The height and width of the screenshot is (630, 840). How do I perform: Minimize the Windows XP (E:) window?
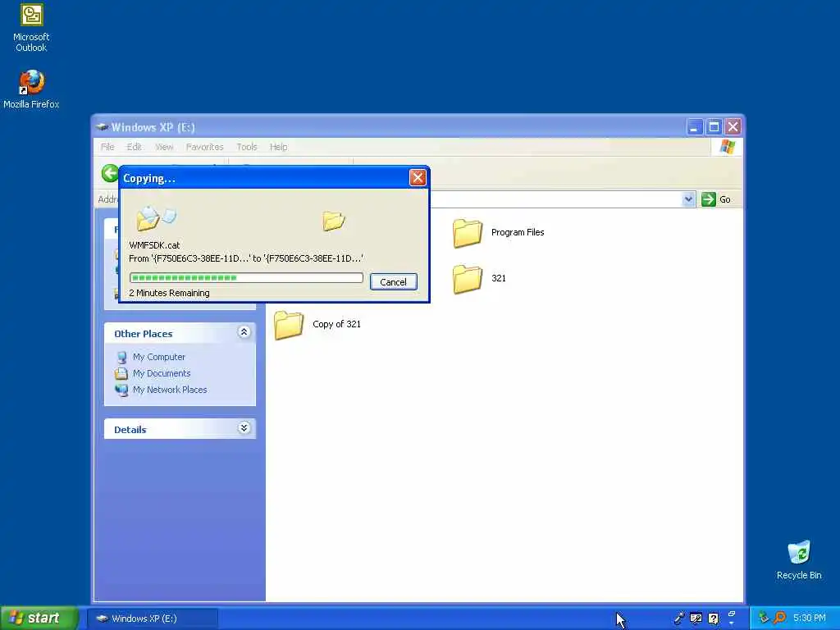point(694,127)
